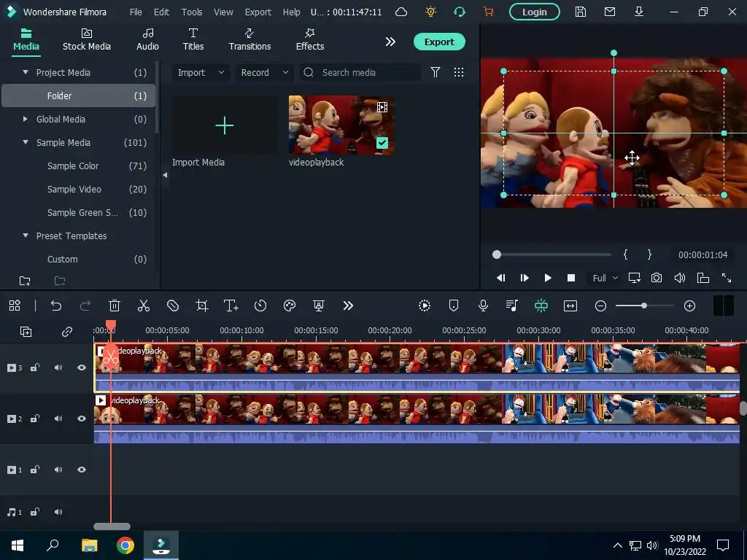The image size is (747, 560).
Task: Click the tag/eraser icon in timeline toolbar
Action: (173, 306)
